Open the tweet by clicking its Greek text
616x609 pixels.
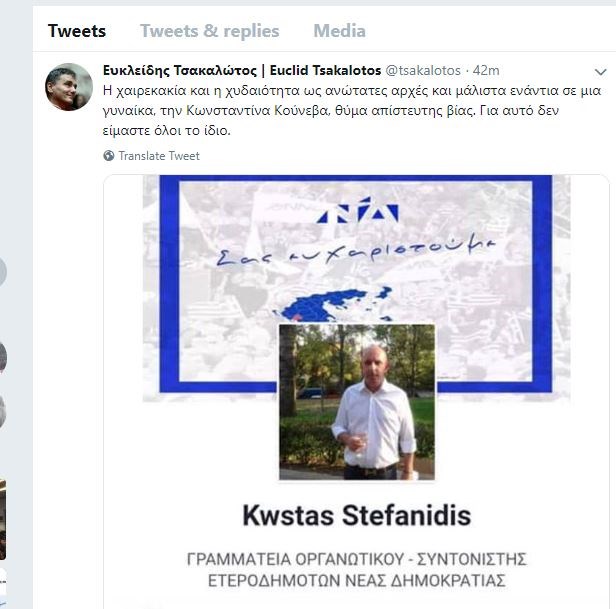(352, 111)
